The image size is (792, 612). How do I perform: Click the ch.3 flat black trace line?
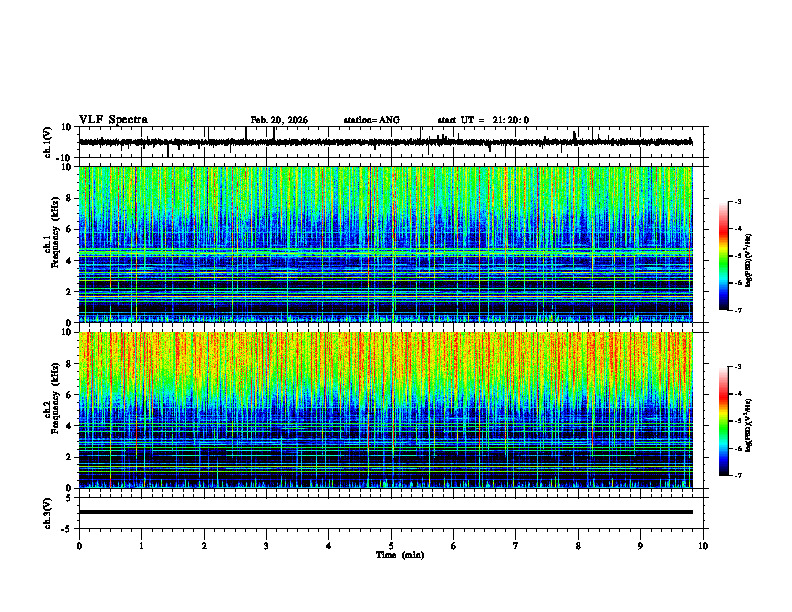(x=385, y=512)
